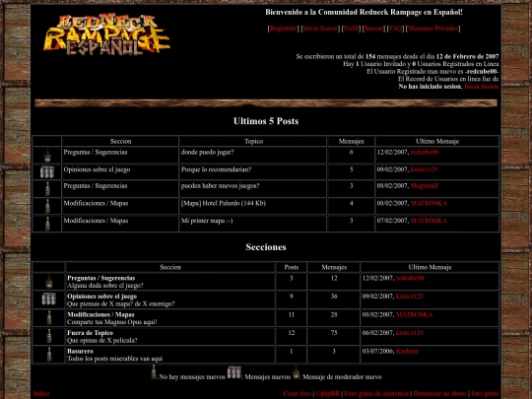Open kirito1125 link in the 'Opiniones sobre el juego' section row
Screen dimensions: 532x399
pos(410,297)
